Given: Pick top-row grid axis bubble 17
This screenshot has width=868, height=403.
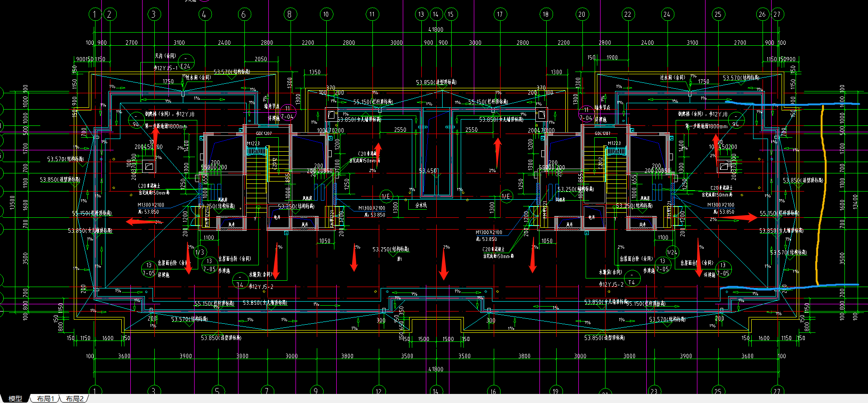Looking at the screenshot, I should (x=500, y=14).
